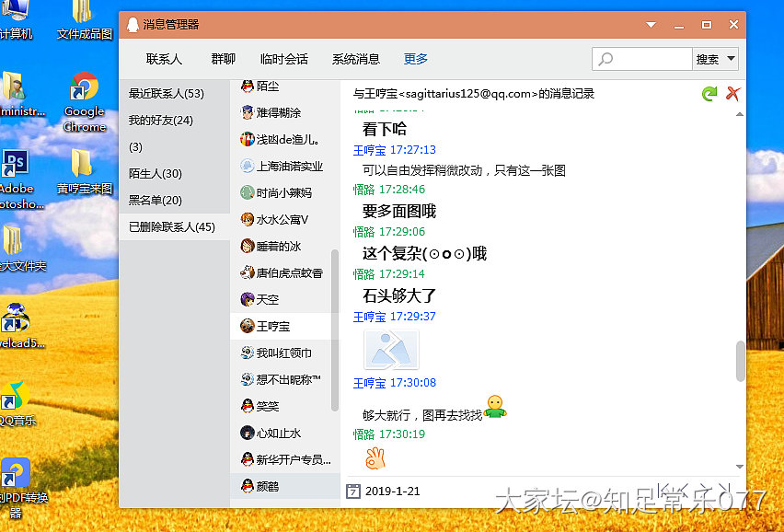Click the message history scrollbar thumb
The image size is (784, 532).
(x=741, y=360)
